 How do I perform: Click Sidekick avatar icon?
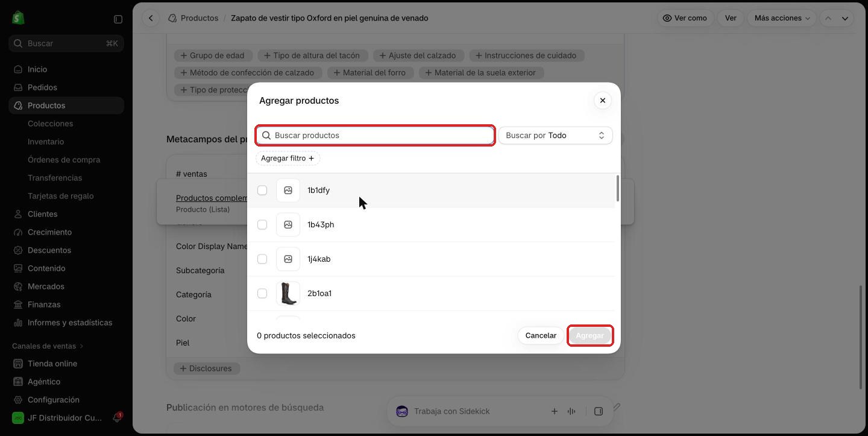(402, 411)
